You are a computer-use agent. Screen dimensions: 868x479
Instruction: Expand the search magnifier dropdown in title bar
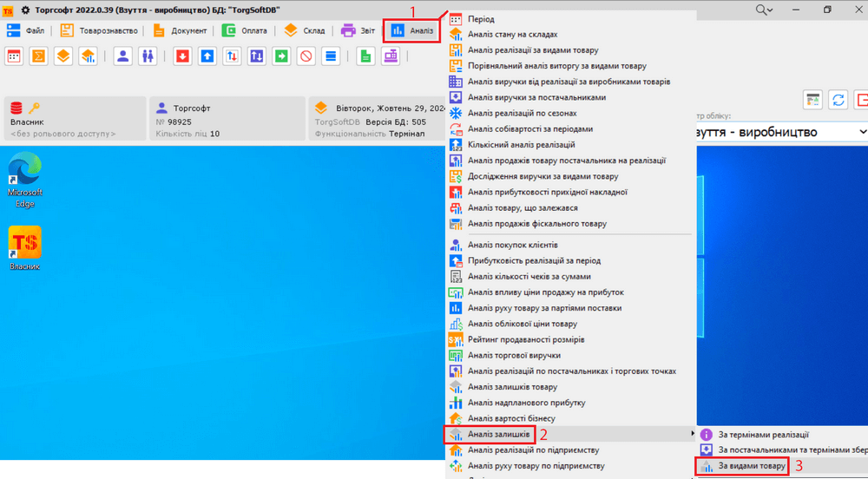765,10
